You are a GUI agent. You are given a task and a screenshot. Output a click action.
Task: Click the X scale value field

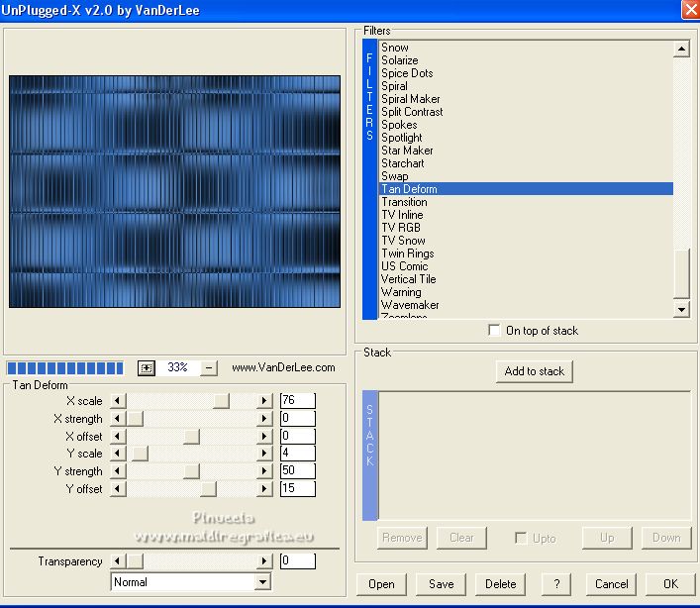click(x=297, y=401)
